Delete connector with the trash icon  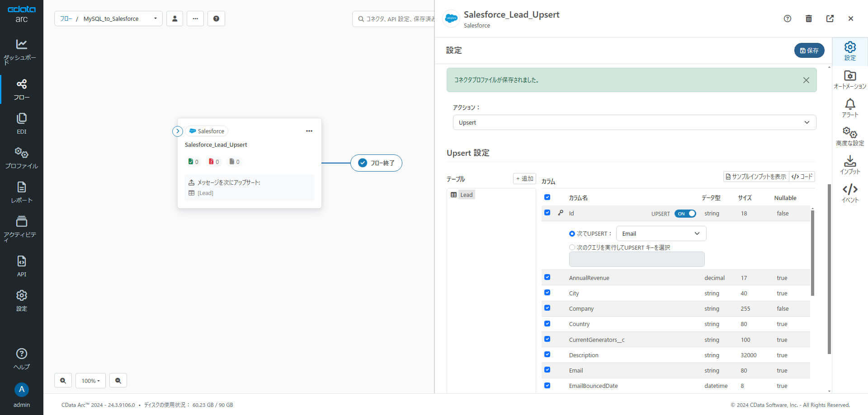point(809,19)
